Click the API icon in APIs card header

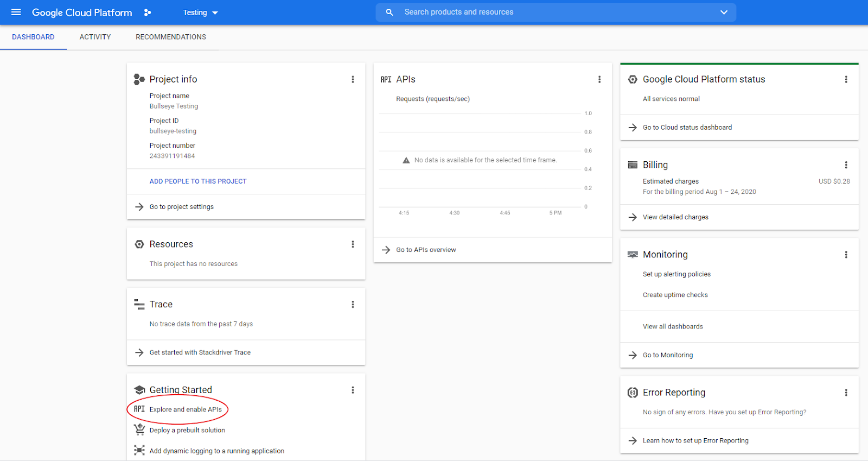(386, 79)
